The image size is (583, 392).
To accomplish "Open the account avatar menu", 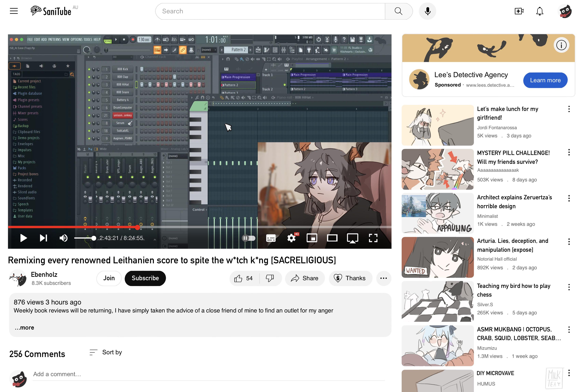I will (565, 11).
